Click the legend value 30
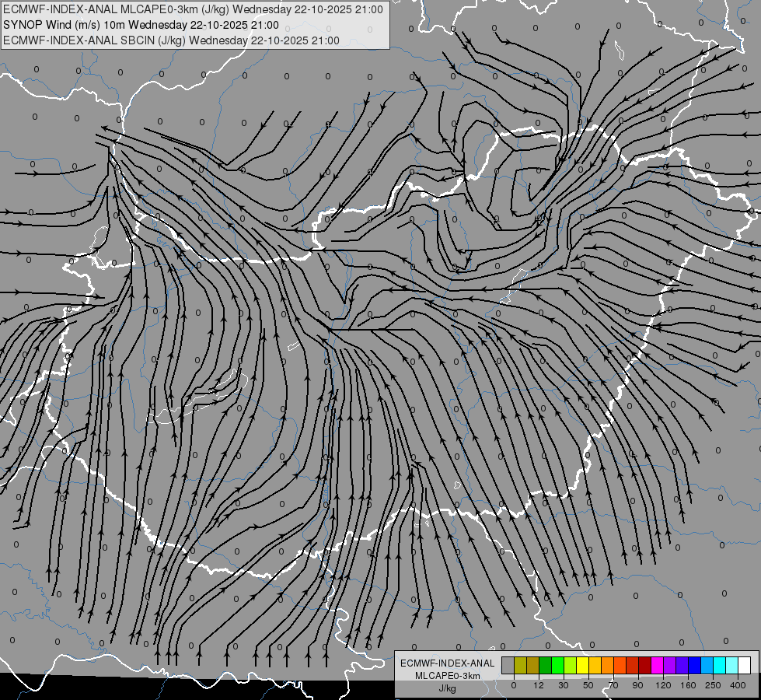 point(564,685)
